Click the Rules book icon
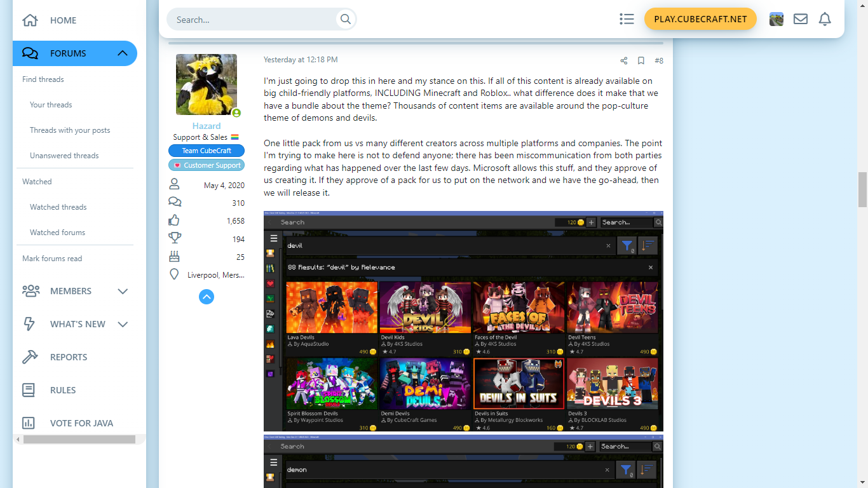Viewport: 868px width, 488px height. [29, 390]
